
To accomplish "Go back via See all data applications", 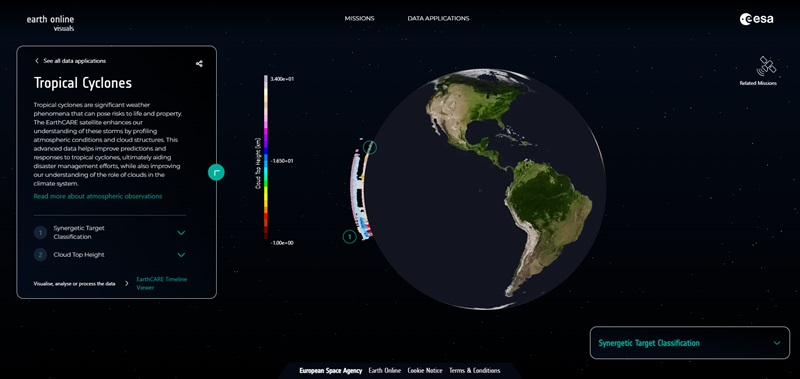I will [x=70, y=61].
